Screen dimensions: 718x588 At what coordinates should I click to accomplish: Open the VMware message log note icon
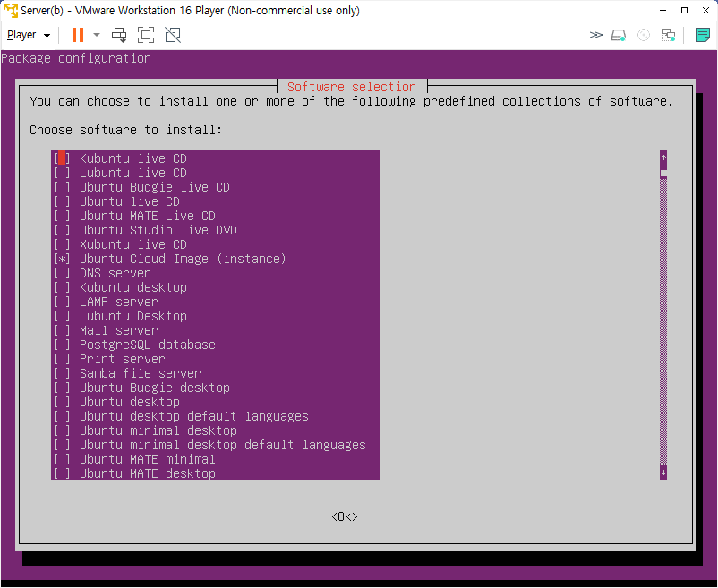tap(703, 35)
